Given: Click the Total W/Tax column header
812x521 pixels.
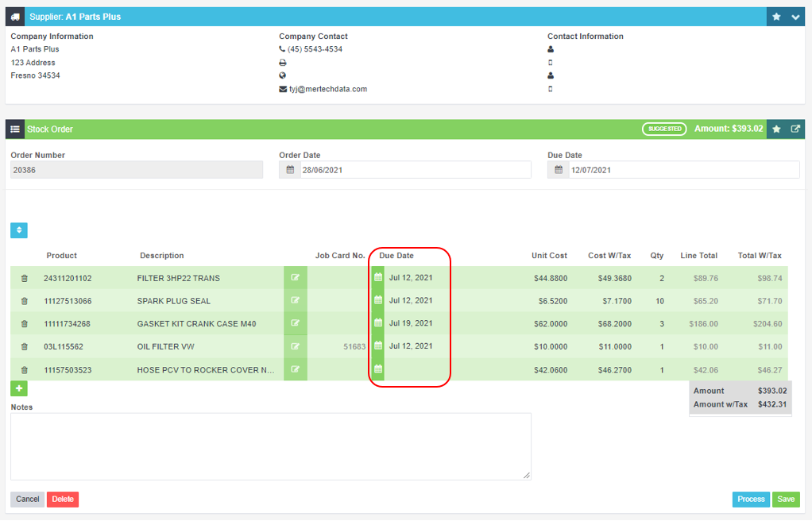Looking at the screenshot, I should coord(760,255).
